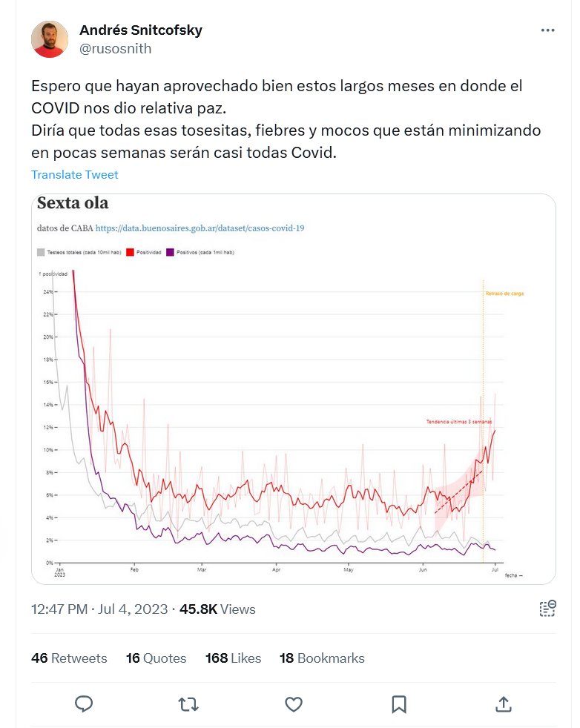This screenshot has height=728, width=580.
Task: Open the tweet's more options menu
Action: tap(547, 30)
